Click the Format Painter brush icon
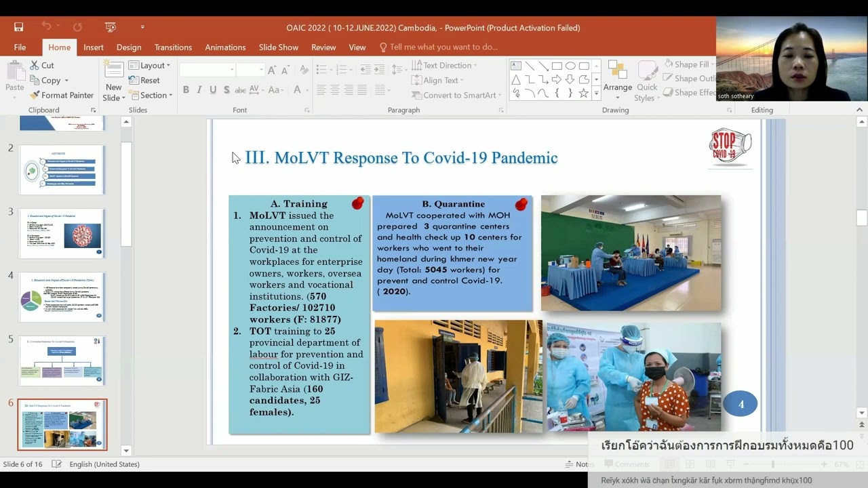868x488 pixels. click(x=35, y=96)
